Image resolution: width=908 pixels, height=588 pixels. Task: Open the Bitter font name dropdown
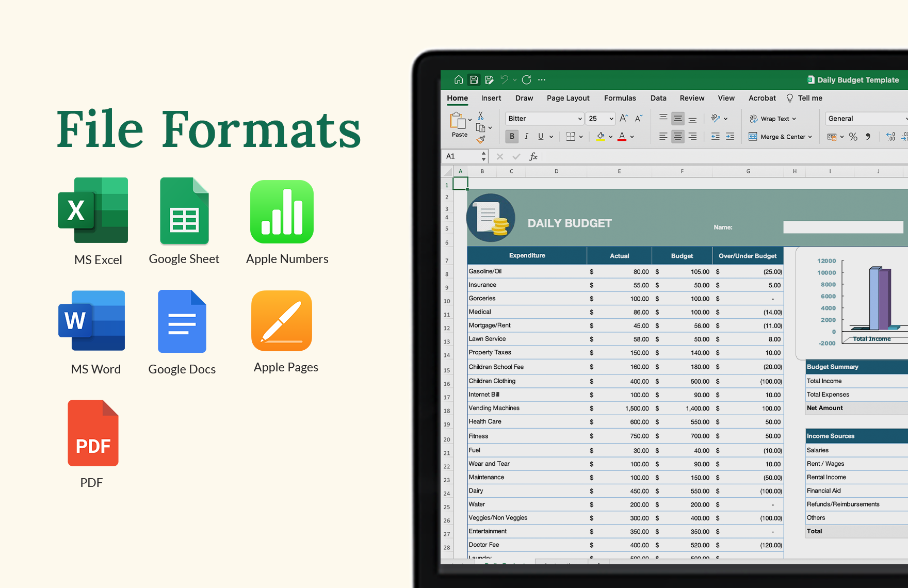580,119
